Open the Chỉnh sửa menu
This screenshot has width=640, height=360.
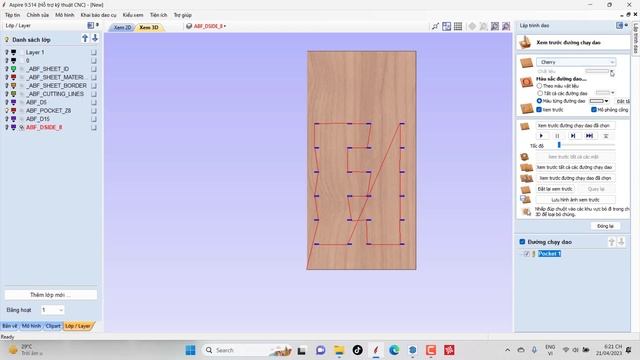pos(38,15)
